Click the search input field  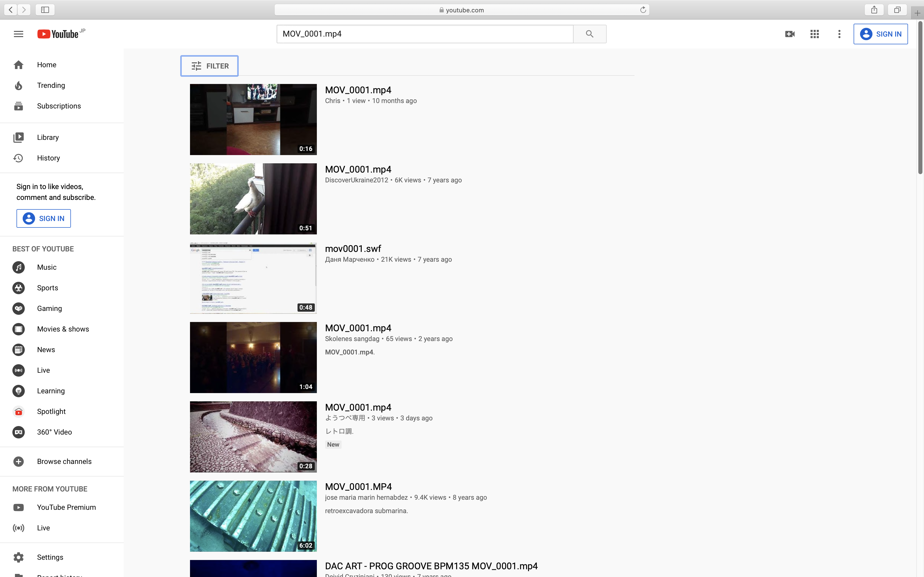pos(425,34)
